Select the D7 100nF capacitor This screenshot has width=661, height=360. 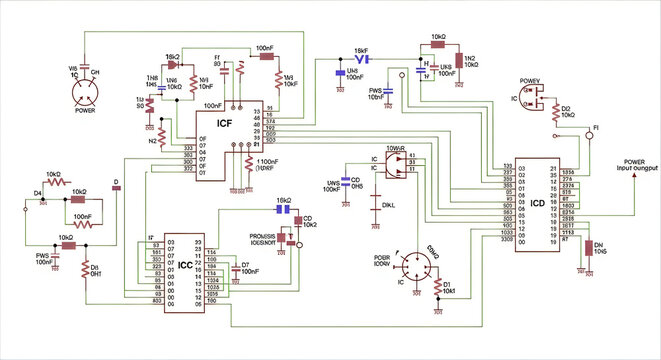(x=236, y=268)
